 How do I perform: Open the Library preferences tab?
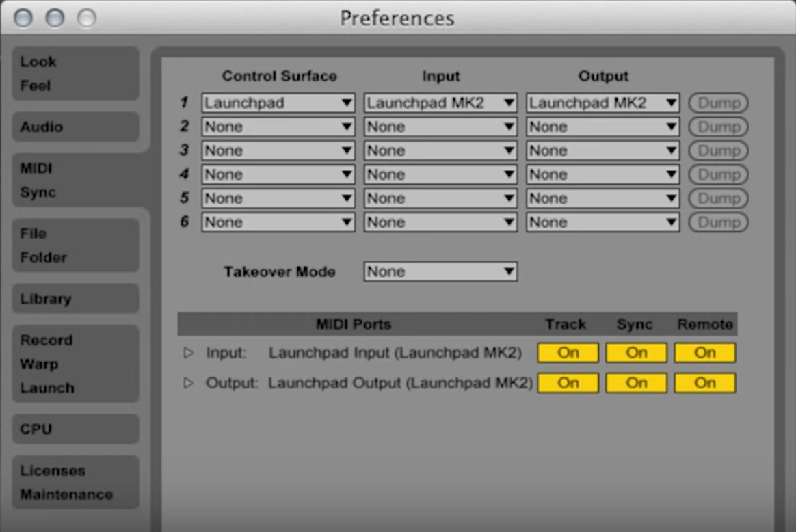coord(76,299)
